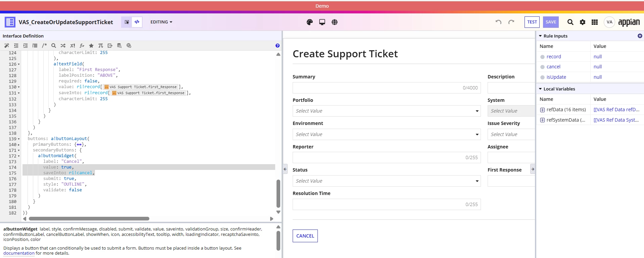The width and height of the screenshot is (644, 258).
Task: Click the desktop preview monitor icon
Action: pos(322,22)
